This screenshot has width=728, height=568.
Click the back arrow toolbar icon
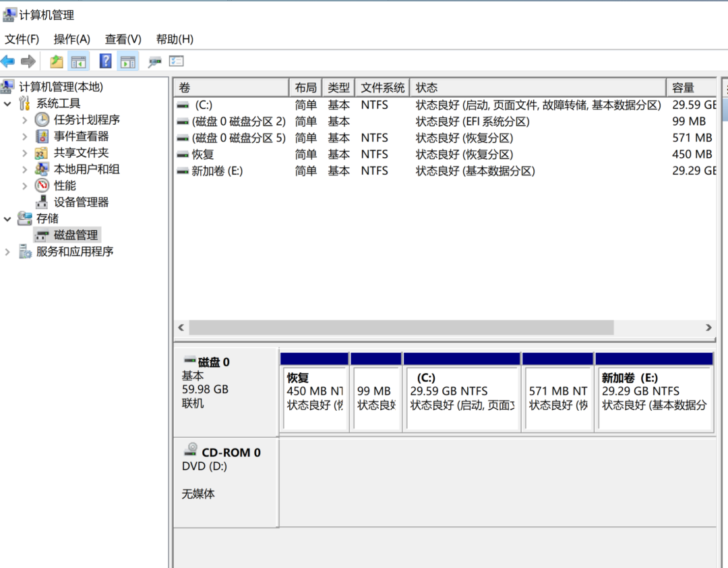(7, 61)
